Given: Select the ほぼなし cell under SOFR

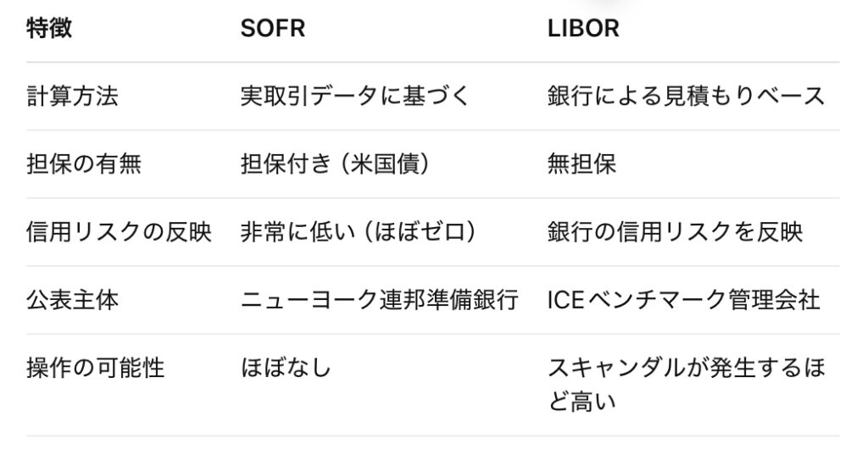Looking at the screenshot, I should coord(286,367).
